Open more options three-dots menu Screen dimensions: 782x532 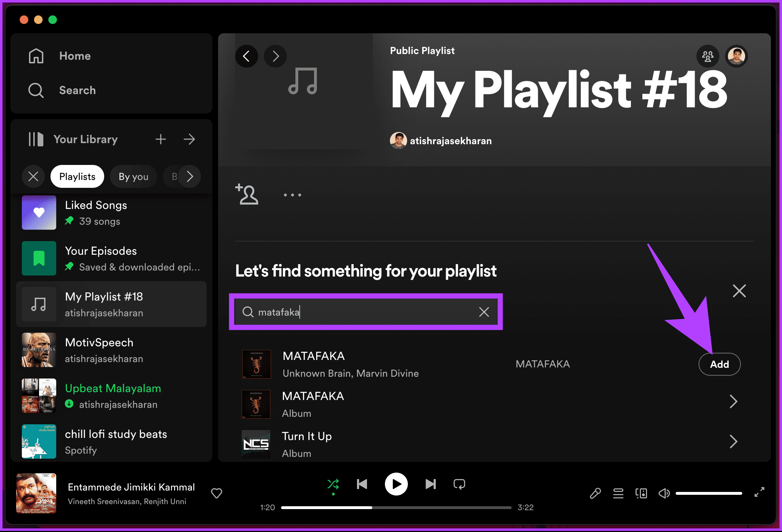293,195
